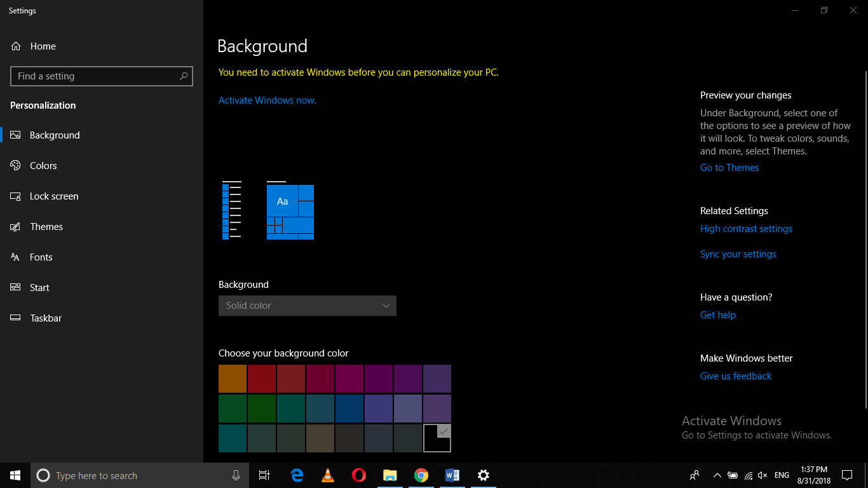Click the search magnifier in Find a setting
This screenshot has height=488, width=868.
(x=184, y=76)
